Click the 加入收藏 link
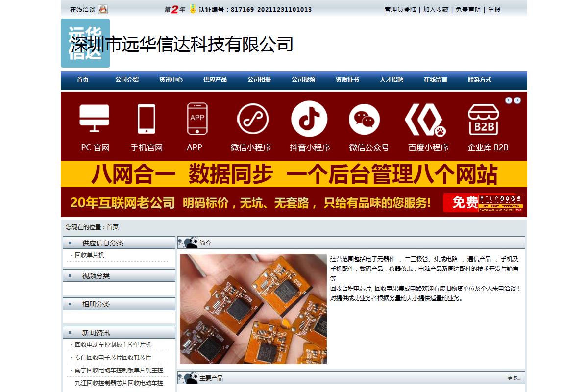This screenshot has height=392, width=588. pos(436,9)
